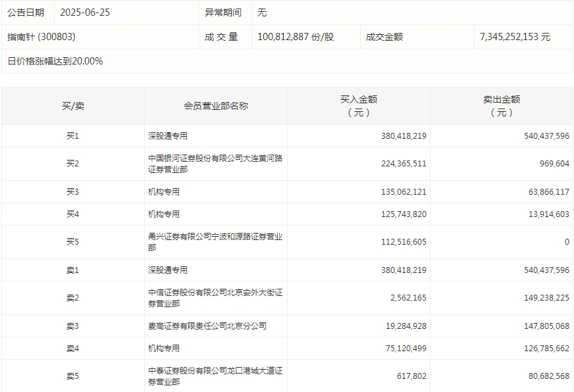Select the 成交金额 value 7,345,252,153 元

[515, 37]
